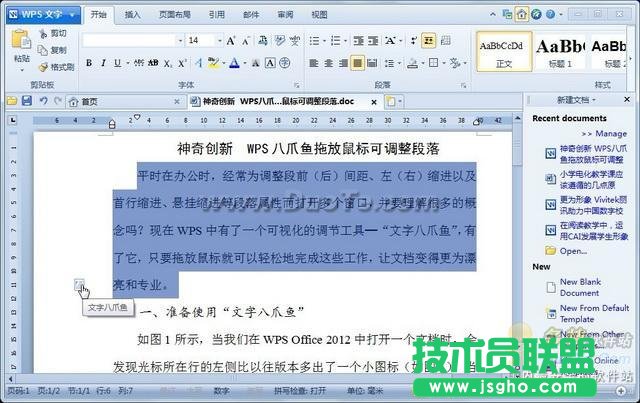The height and width of the screenshot is (403, 640).
Task: Open highlight color dropdown arrow
Action: [x=224, y=63]
